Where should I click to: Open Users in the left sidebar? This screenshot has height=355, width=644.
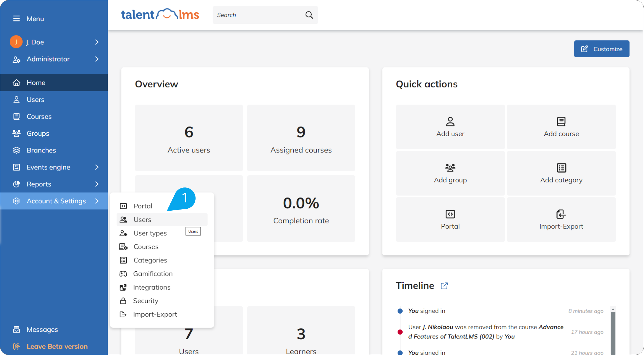pyautogui.click(x=54, y=100)
